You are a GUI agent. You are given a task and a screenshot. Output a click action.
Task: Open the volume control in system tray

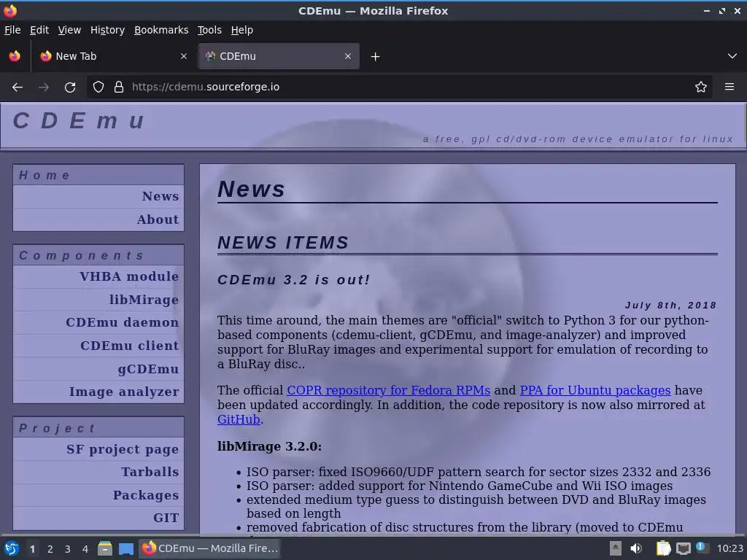pyautogui.click(x=636, y=548)
